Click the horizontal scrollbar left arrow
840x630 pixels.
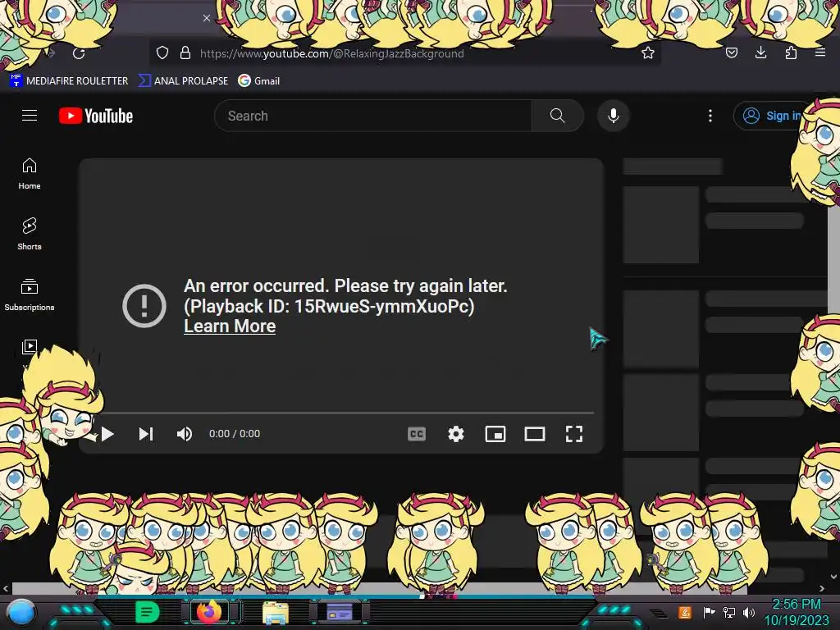point(6,589)
